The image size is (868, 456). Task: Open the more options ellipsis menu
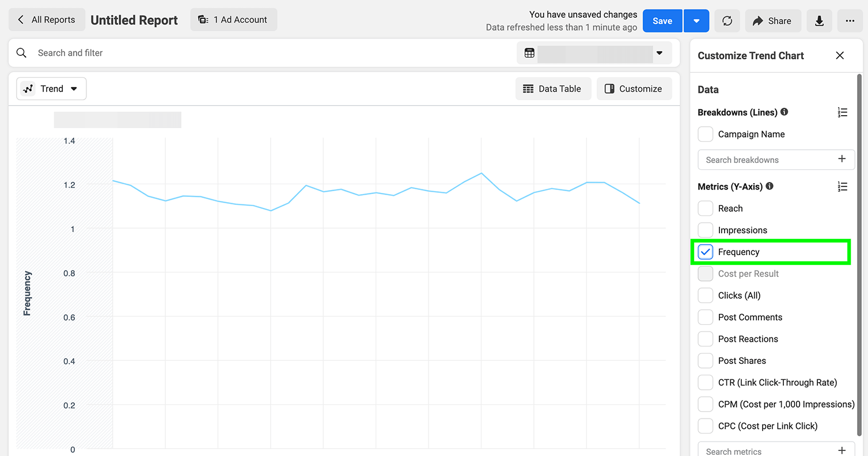pos(850,21)
